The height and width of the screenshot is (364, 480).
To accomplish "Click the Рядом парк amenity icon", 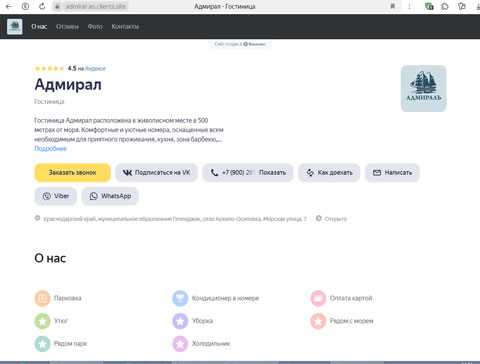I will (x=42, y=344).
